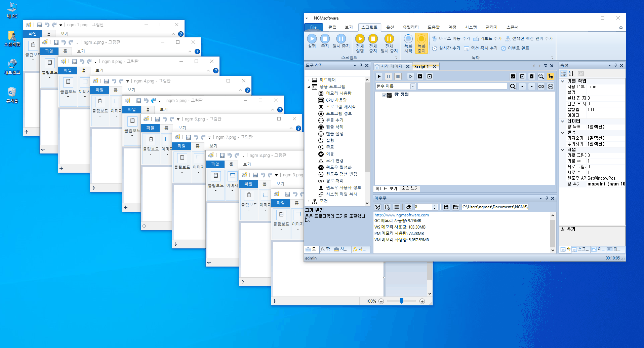Collapse the 응용 프로그램 tree node

point(309,86)
